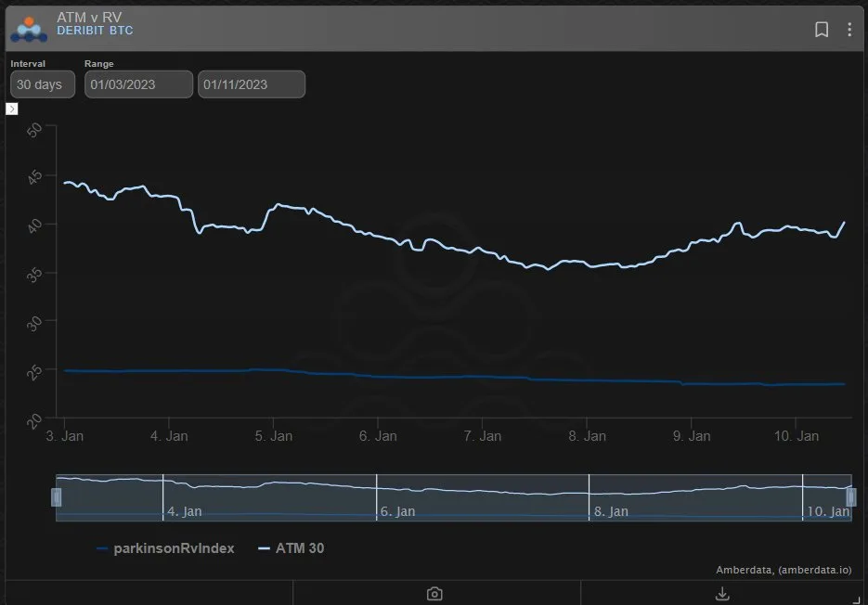
Task: Toggle parkinsonRvIndex series in legend
Action: [x=165, y=548]
